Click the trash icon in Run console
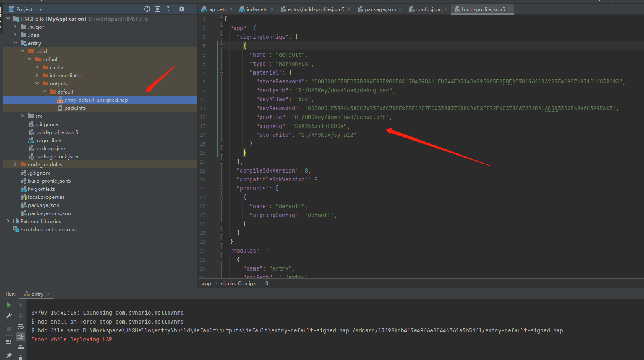This screenshot has width=644, height=360. point(21,357)
